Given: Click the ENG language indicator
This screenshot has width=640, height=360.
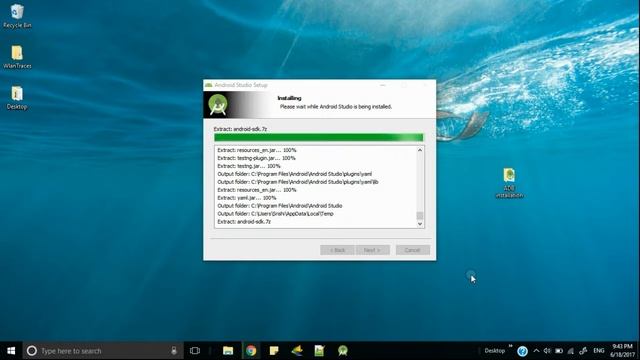Looking at the screenshot, I should [x=599, y=351].
